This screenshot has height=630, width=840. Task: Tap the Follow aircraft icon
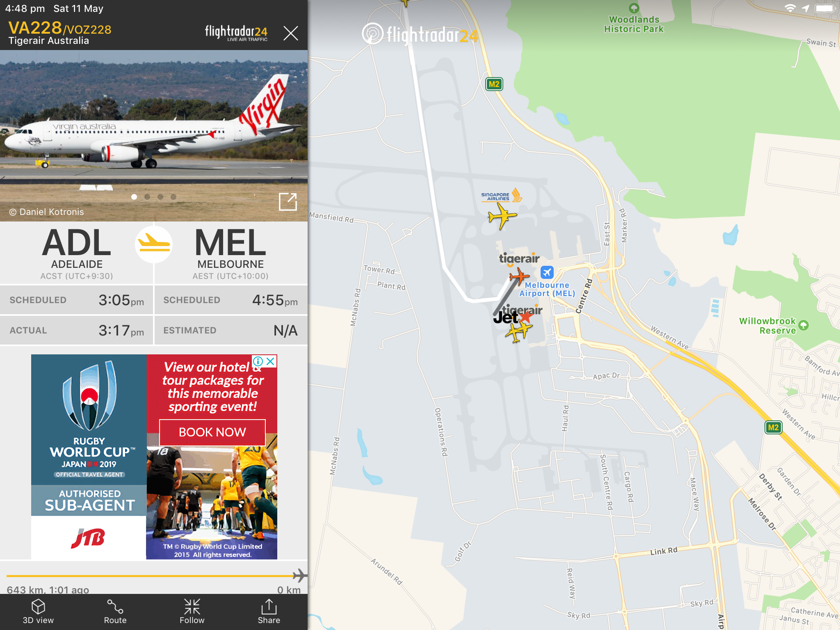tap(192, 612)
